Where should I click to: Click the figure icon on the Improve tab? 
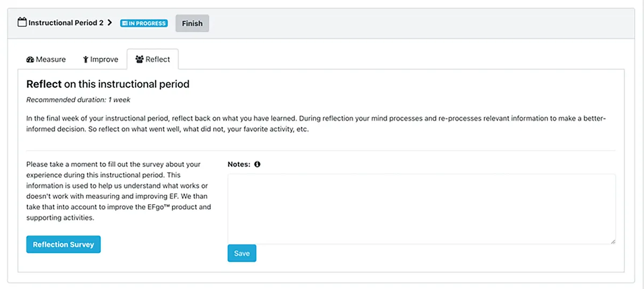point(85,60)
